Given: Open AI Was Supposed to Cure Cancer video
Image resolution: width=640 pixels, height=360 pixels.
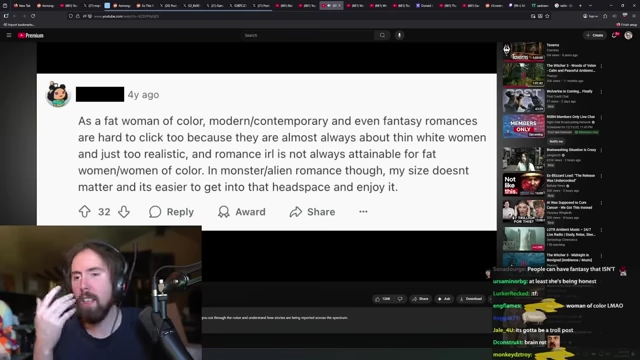Looking at the screenshot, I should pyautogui.click(x=524, y=211).
